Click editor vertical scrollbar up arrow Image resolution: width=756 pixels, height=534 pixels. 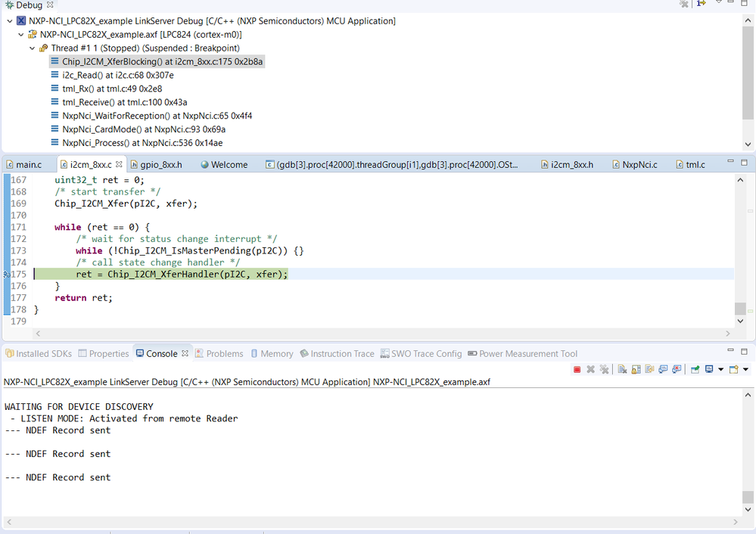click(x=740, y=180)
